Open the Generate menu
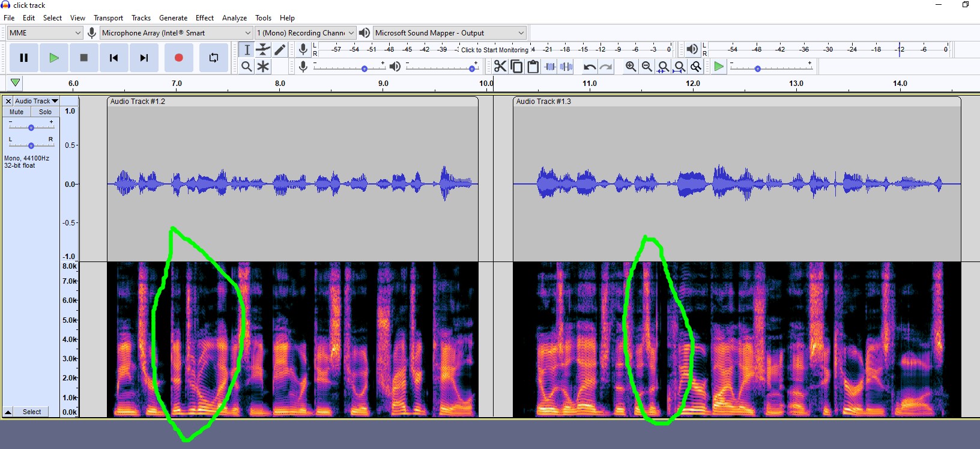The height and width of the screenshot is (449, 980). point(173,18)
